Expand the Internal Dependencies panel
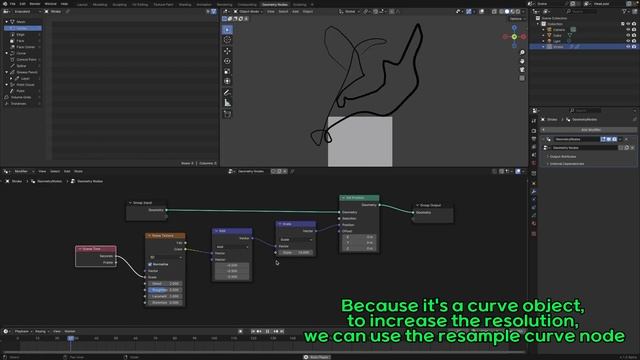Image resolution: width=640 pixels, height=360 pixels. [x=566, y=164]
